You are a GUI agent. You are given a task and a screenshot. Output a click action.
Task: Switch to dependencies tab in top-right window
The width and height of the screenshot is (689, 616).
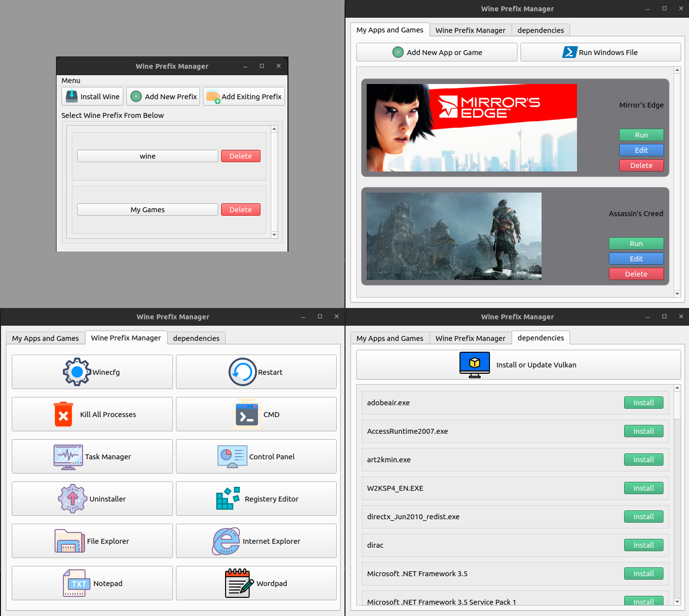tap(541, 30)
